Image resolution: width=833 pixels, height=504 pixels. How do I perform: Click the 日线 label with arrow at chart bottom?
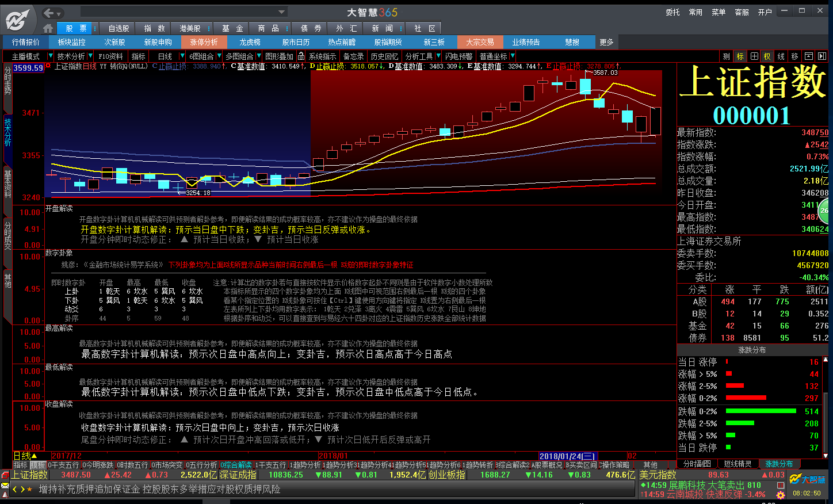[x=25, y=456]
